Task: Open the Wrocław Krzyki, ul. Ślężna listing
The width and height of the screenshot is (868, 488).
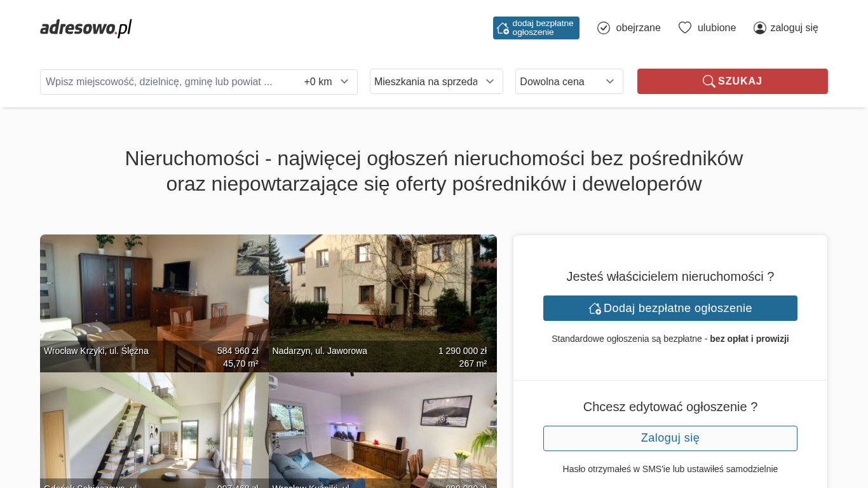Action: coord(154,303)
